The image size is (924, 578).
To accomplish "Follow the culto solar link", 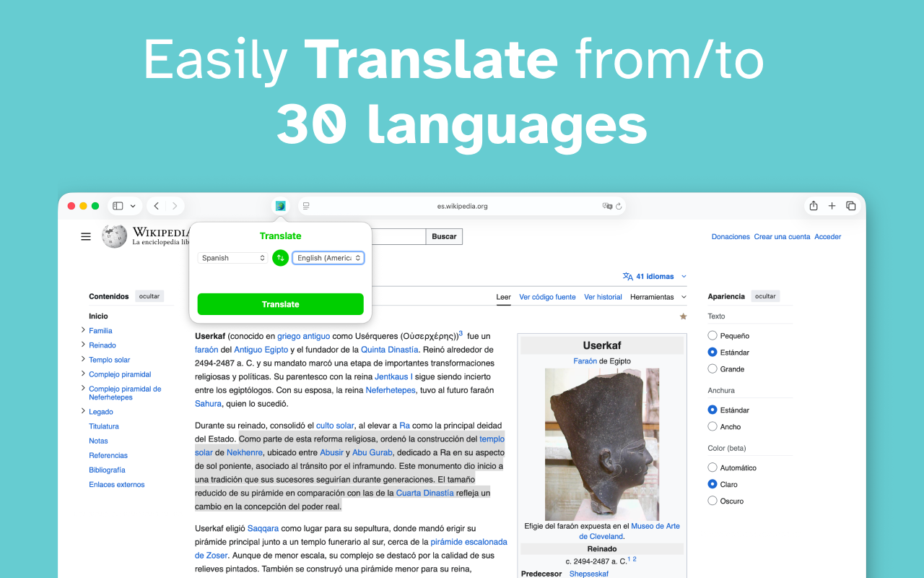I will tap(335, 426).
